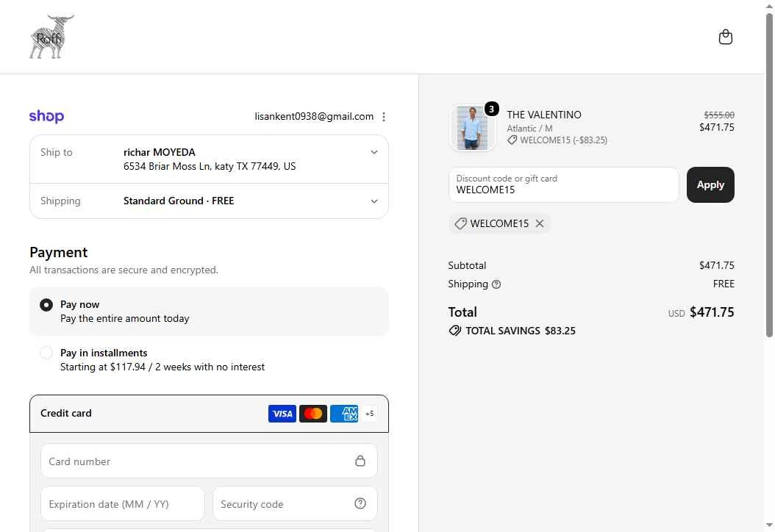Image resolution: width=775 pixels, height=532 pixels.
Task: Click the Raffi bull logo
Action: tap(51, 37)
